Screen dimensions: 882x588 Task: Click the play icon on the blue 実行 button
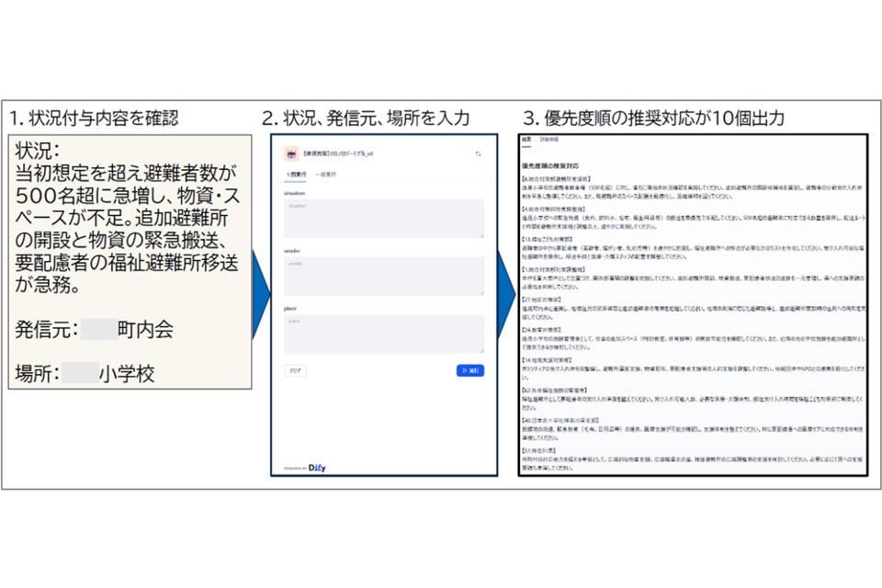coord(465,371)
